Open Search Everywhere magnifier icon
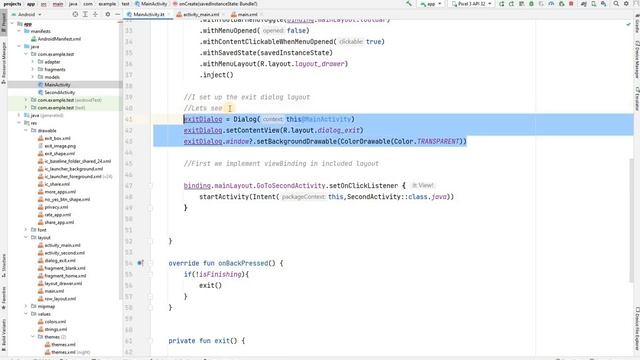The width and height of the screenshot is (640, 360). [616, 4]
